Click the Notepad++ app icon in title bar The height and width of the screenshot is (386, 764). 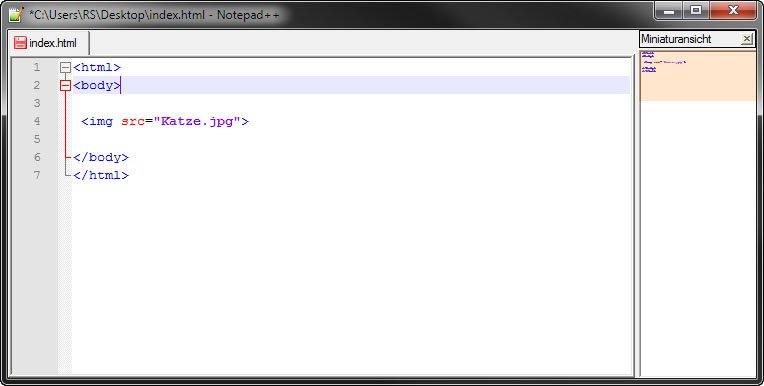pos(16,14)
